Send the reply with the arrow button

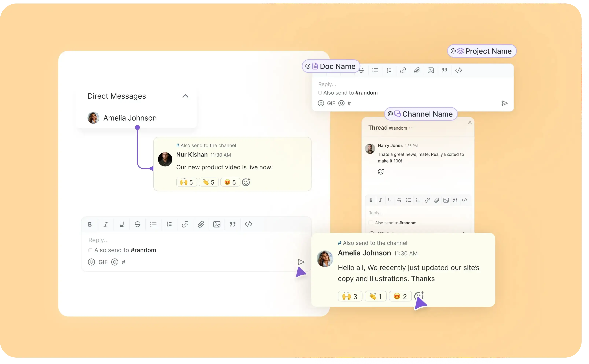301,262
